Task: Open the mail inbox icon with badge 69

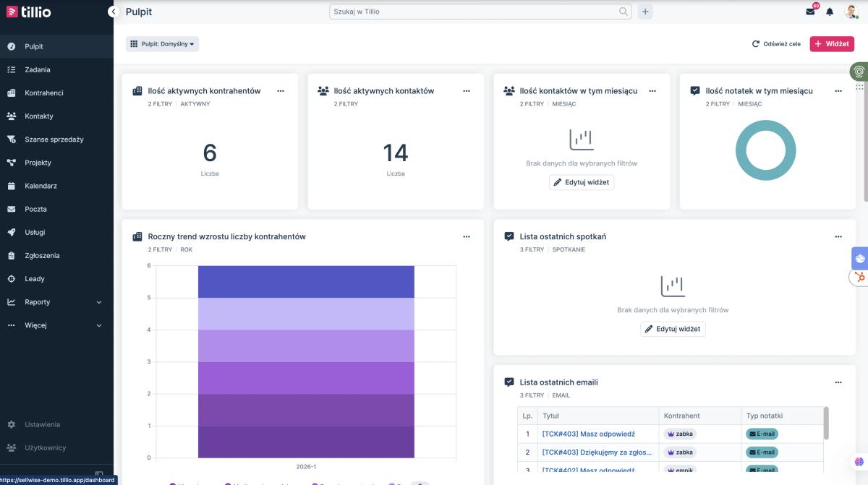Action: pos(811,11)
